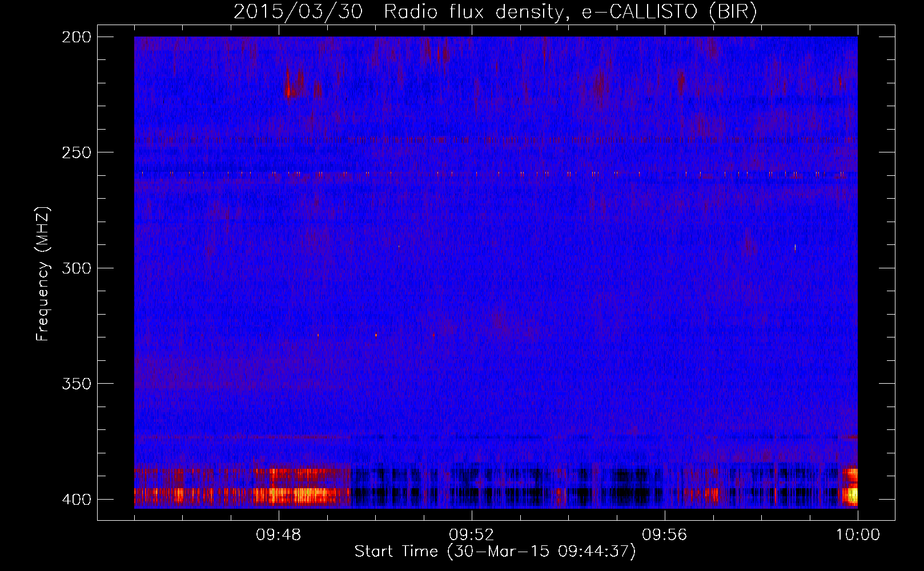Click the 'Frequency (MHZ)' axis label

coord(43,274)
